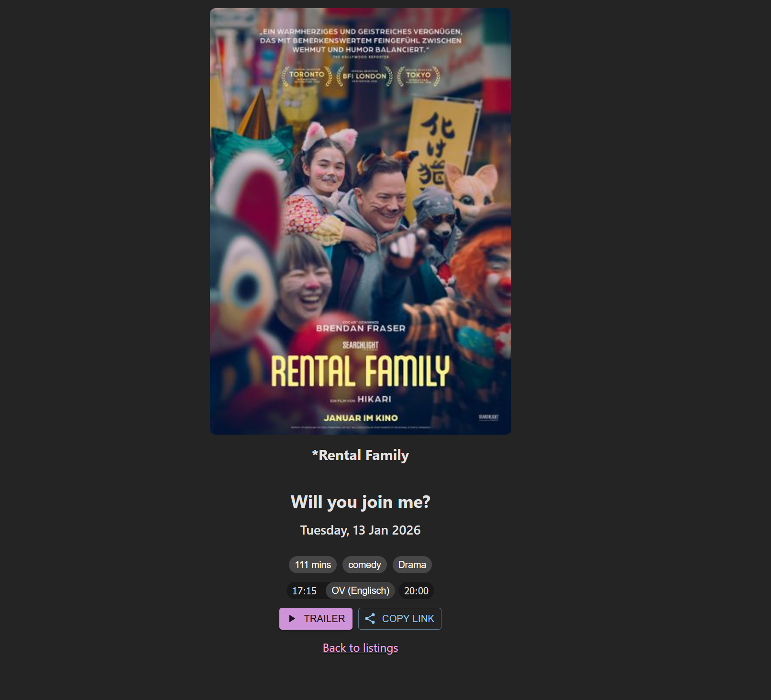Click the Tokyo festival laurel badge

(419, 76)
